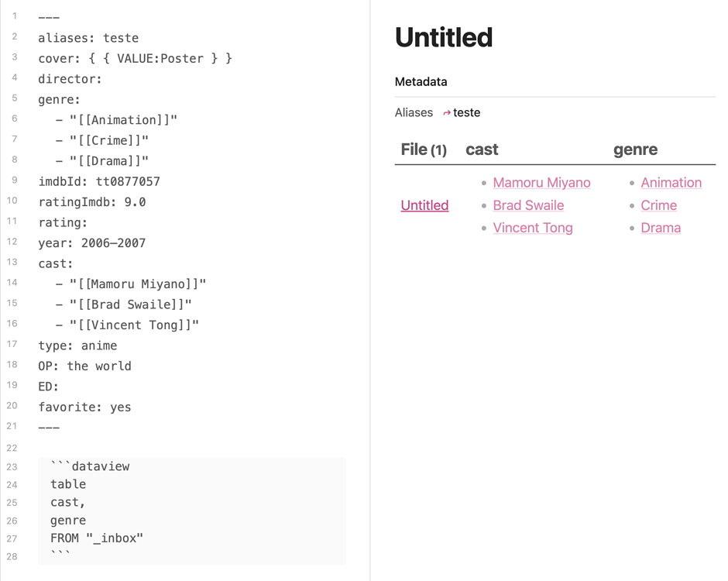The image size is (728, 581).
Task: Follow the Animation genre link
Action: (x=671, y=183)
